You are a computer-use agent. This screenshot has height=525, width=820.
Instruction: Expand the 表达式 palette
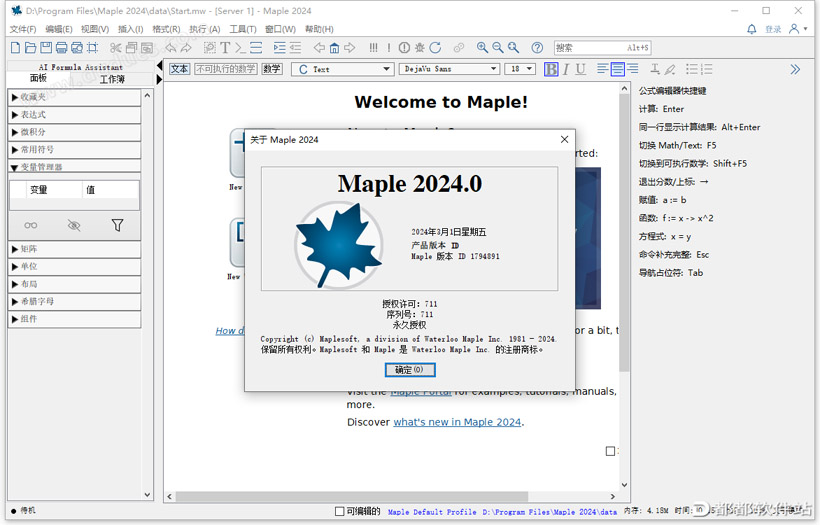(x=75, y=115)
